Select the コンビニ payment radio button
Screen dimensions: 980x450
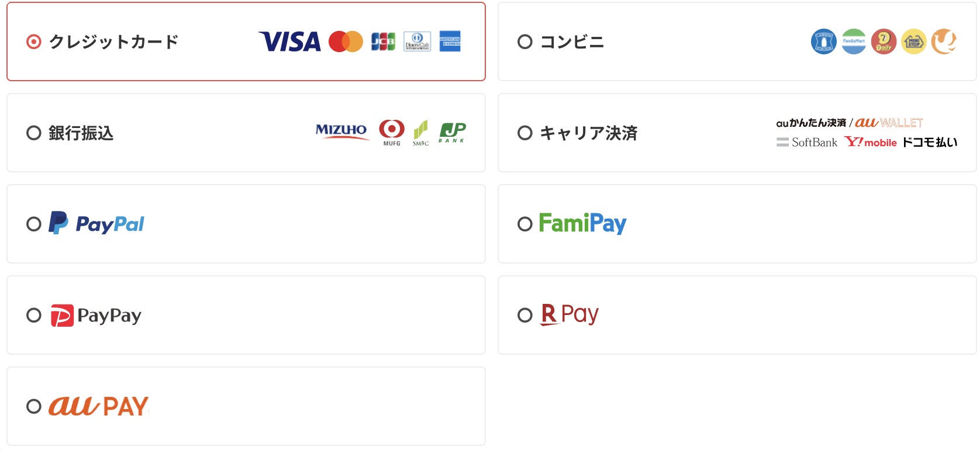(525, 41)
